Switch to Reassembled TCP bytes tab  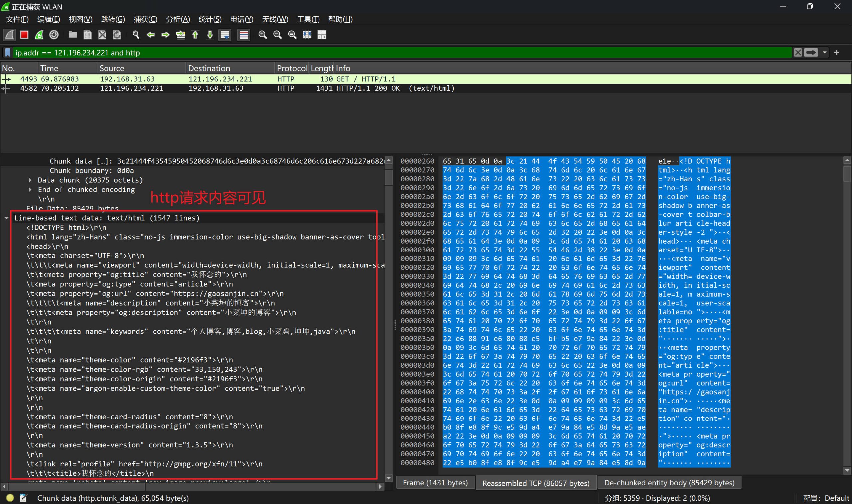pyautogui.click(x=535, y=483)
